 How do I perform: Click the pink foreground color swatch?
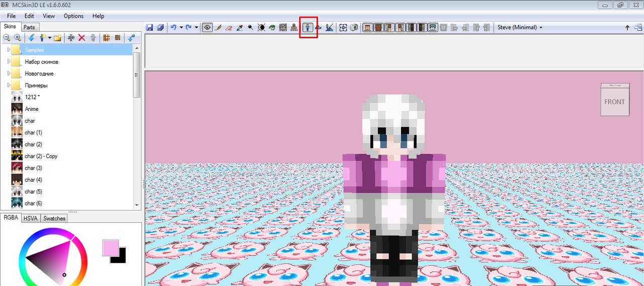click(x=110, y=247)
